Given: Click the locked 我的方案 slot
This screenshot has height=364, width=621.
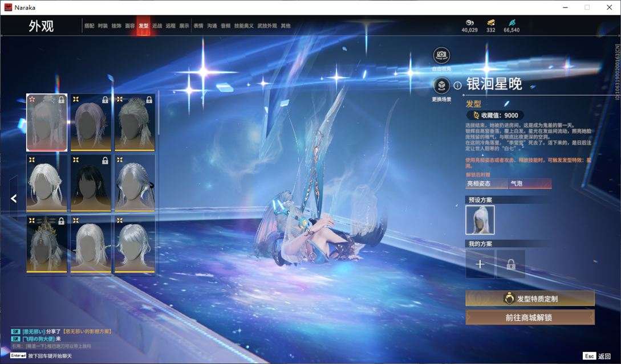Looking at the screenshot, I should [511, 264].
